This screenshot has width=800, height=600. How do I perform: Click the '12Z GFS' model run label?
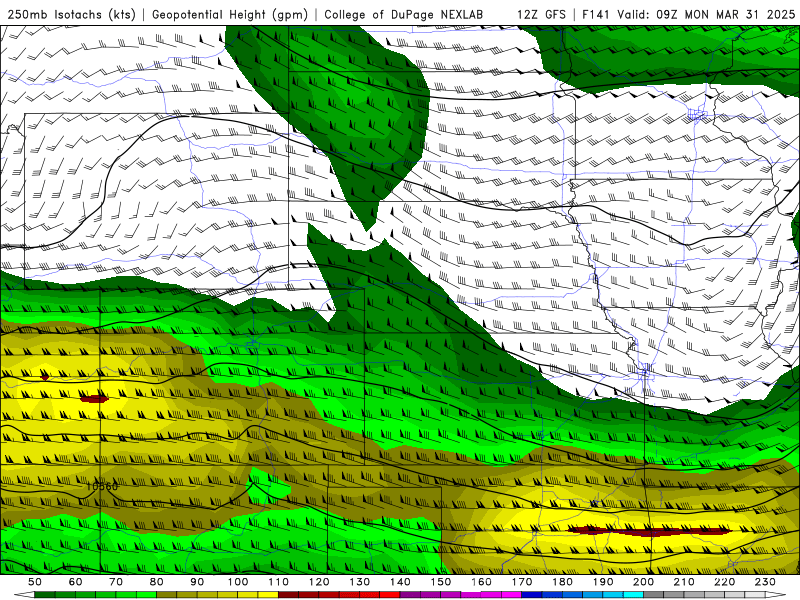[541, 15]
